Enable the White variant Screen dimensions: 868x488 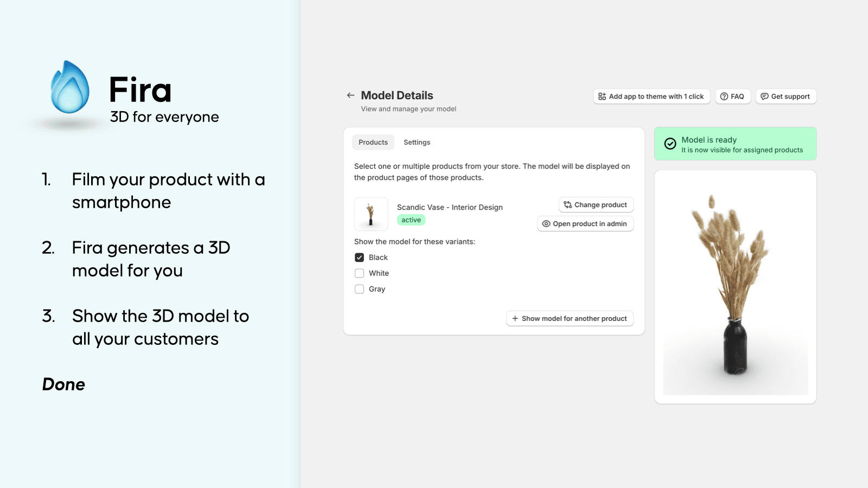click(x=359, y=273)
